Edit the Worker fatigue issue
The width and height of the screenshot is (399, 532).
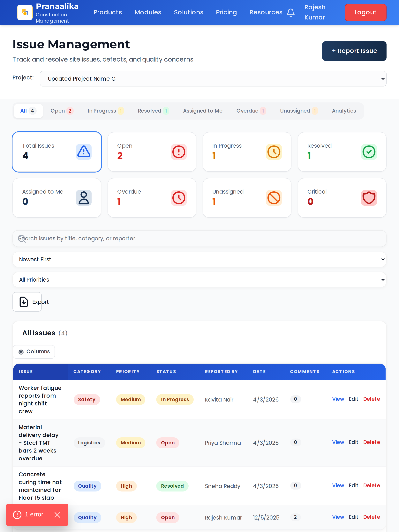pos(354,399)
